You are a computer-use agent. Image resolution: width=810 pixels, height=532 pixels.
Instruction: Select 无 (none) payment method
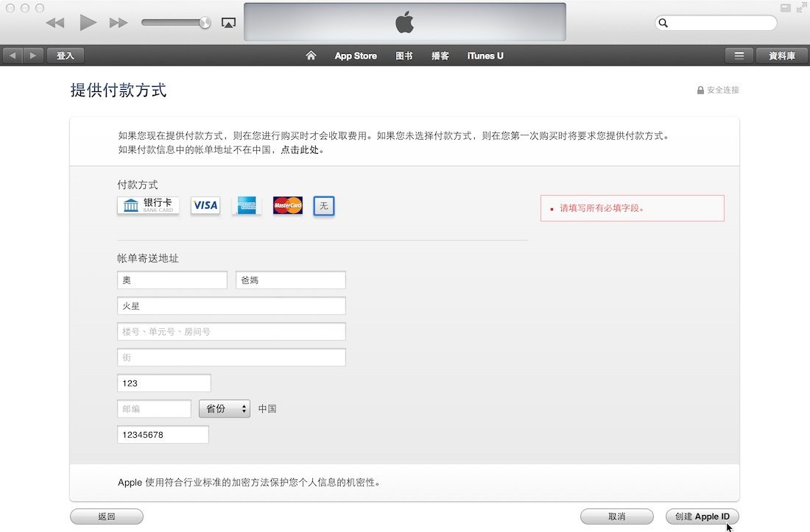coord(324,206)
